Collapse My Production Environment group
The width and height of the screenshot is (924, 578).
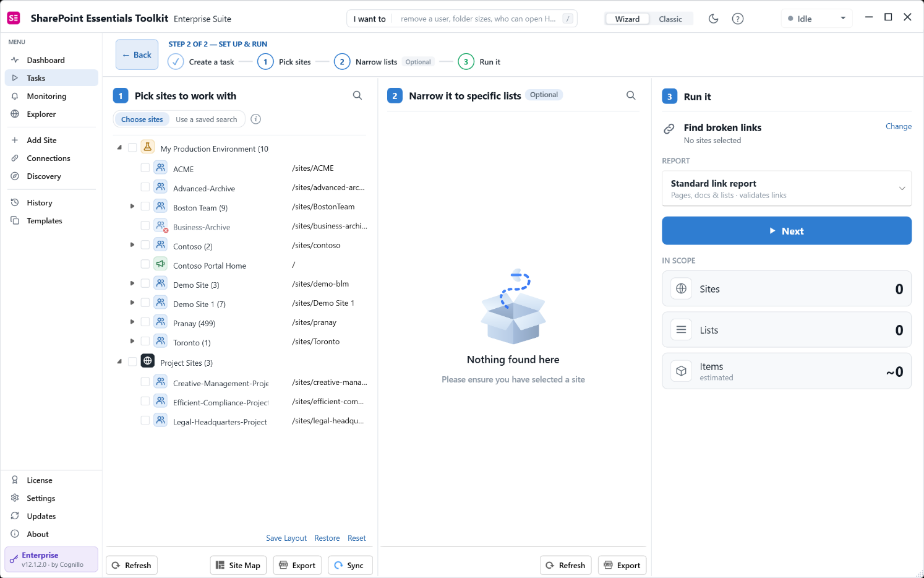tap(119, 147)
